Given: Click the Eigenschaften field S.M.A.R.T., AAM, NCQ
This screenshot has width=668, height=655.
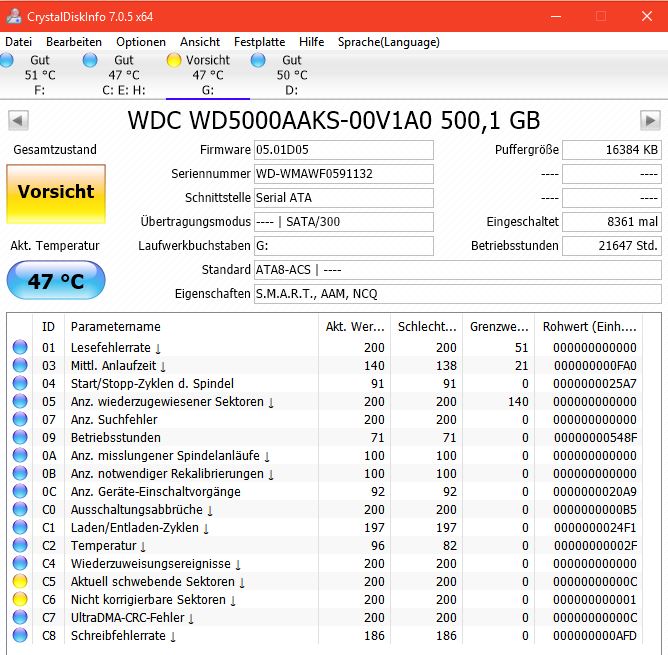Looking at the screenshot, I should (x=458, y=294).
